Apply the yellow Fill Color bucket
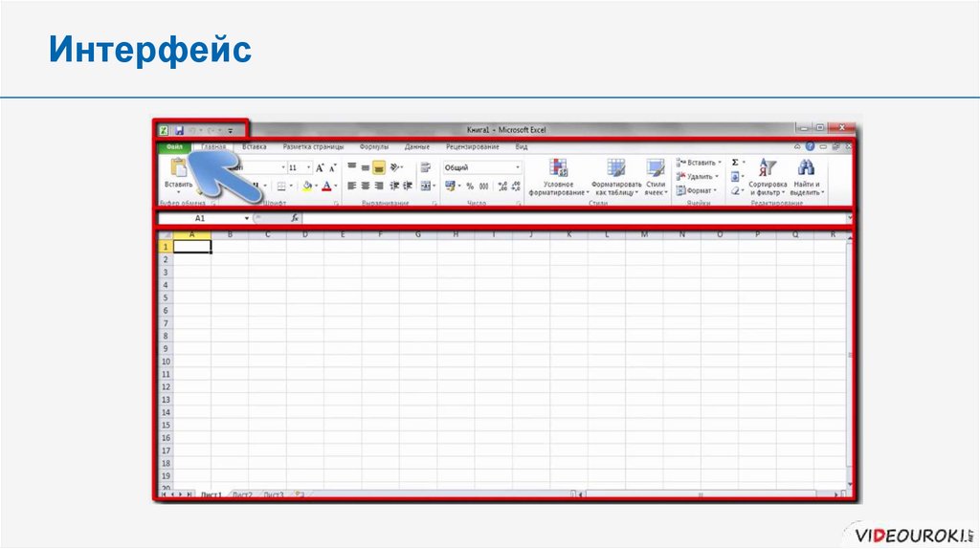980x549 pixels. [x=307, y=187]
